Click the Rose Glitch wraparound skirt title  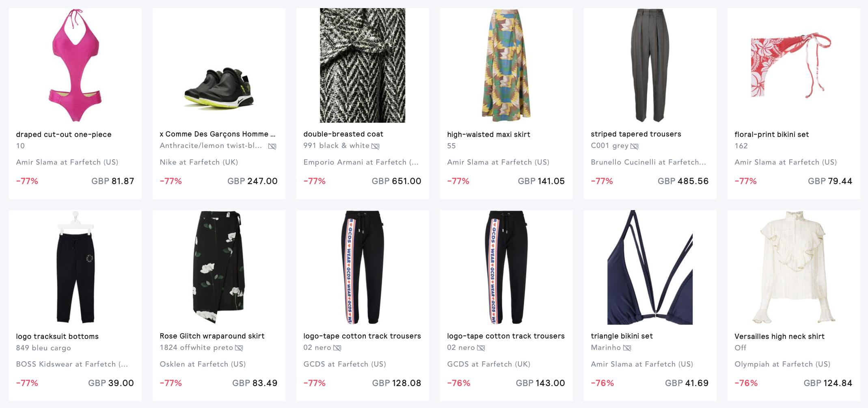(x=212, y=336)
